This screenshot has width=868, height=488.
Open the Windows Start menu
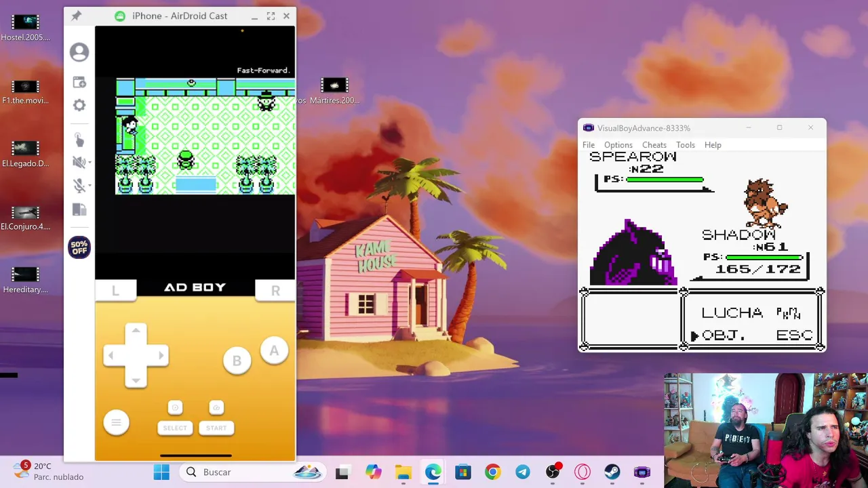tap(161, 472)
